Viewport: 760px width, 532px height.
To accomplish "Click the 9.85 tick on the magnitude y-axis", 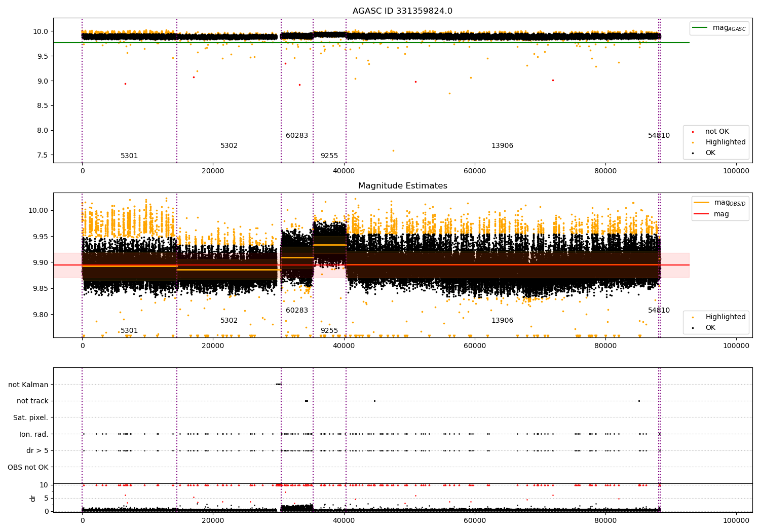I will point(41,289).
